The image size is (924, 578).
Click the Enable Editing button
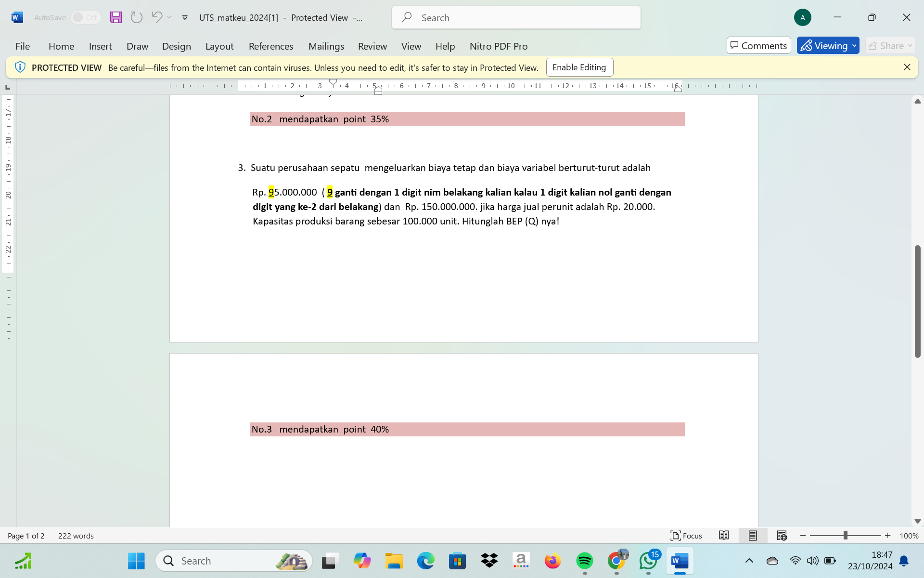[x=579, y=67]
